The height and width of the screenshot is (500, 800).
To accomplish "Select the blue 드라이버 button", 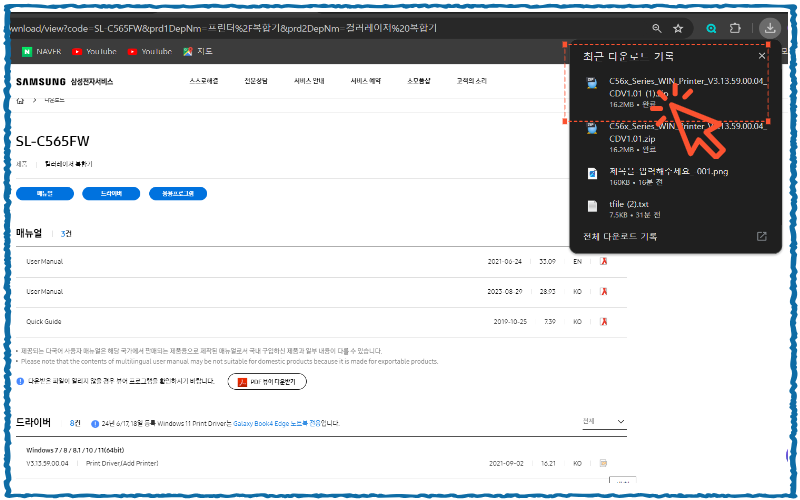I will 111,193.
